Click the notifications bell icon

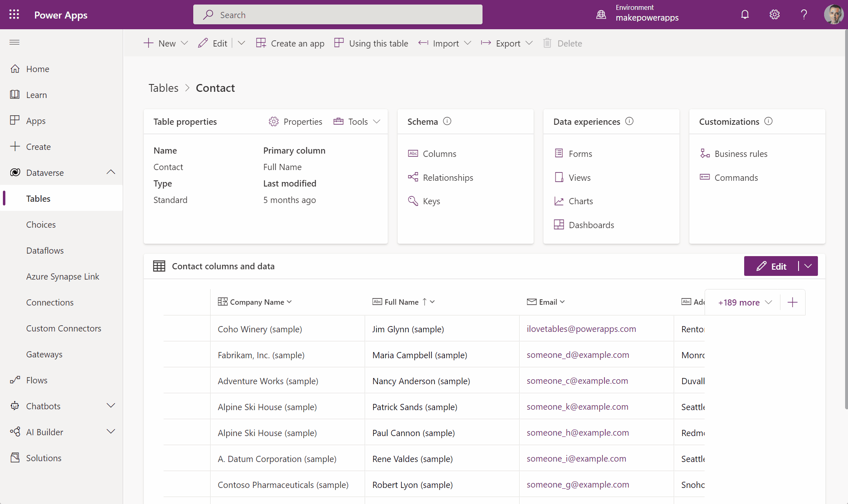745,14
